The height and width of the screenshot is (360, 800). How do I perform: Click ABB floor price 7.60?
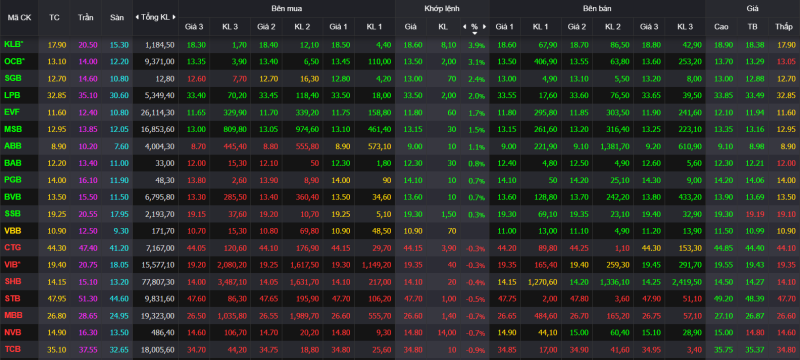120,146
